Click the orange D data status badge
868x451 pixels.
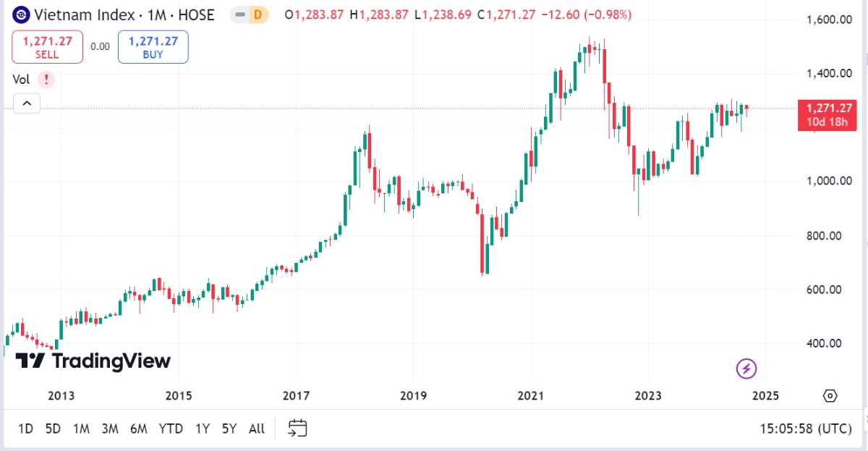tap(257, 14)
